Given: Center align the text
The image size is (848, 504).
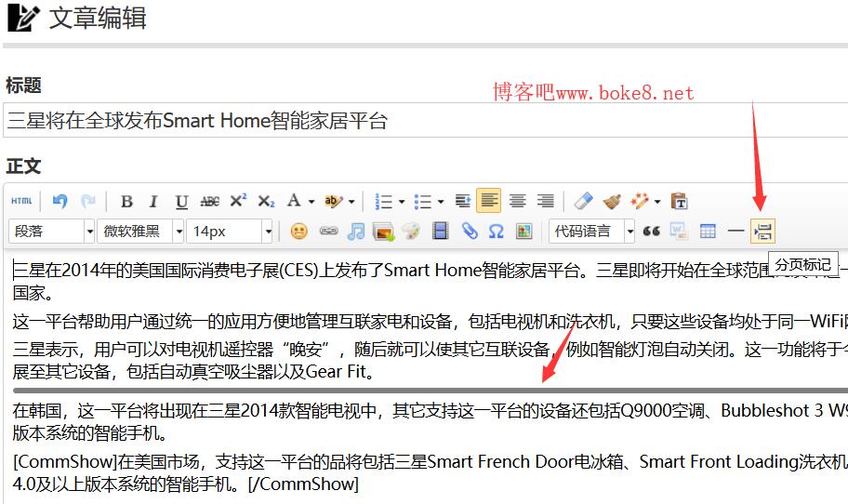Looking at the screenshot, I should coord(518,201).
